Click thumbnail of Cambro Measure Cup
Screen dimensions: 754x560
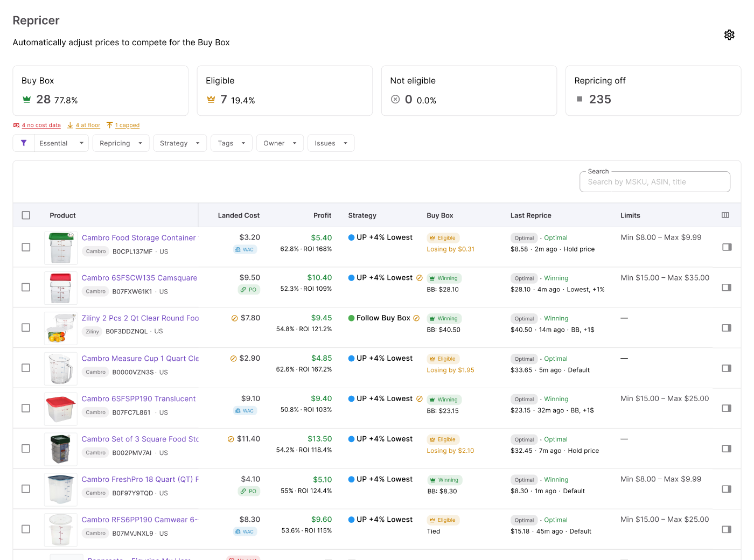click(x=61, y=368)
